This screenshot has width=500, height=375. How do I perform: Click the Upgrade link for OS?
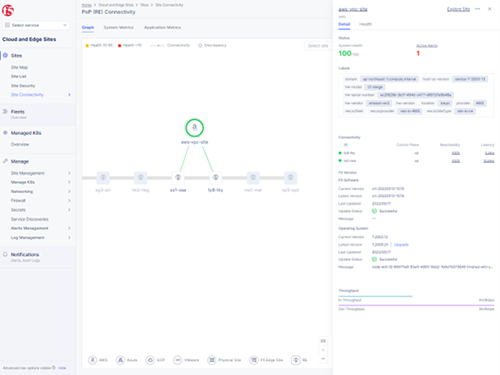point(401,245)
